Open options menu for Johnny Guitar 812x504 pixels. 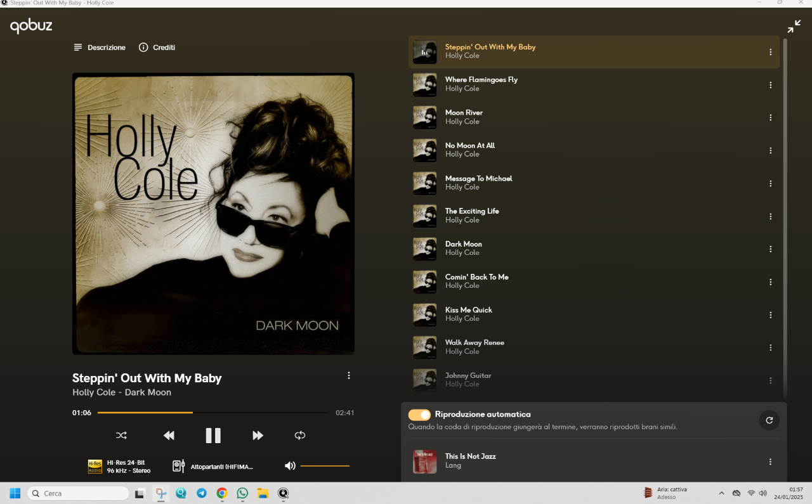(x=771, y=380)
